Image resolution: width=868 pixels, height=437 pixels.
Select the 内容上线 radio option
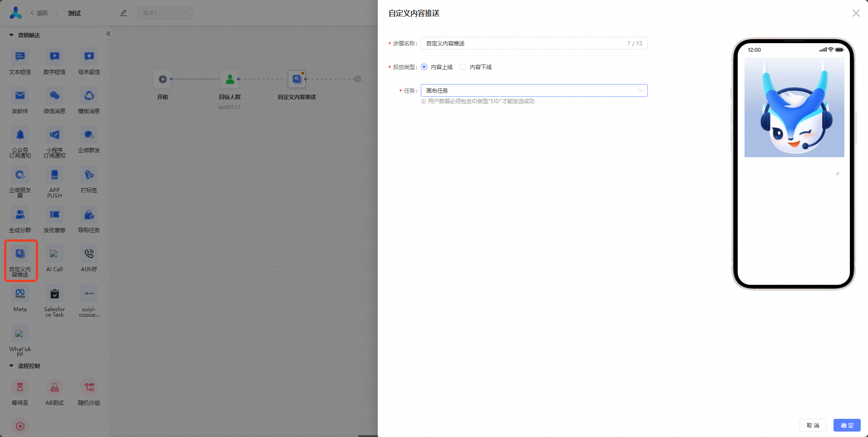(424, 67)
